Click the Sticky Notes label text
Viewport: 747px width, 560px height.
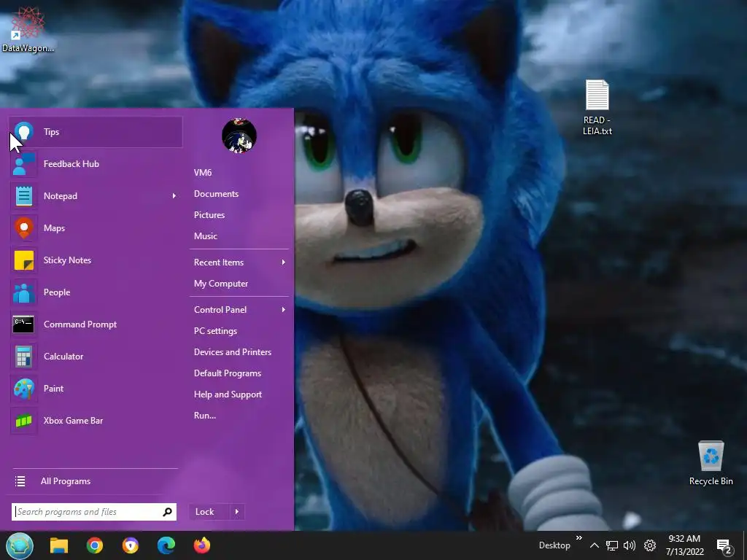pyautogui.click(x=67, y=260)
